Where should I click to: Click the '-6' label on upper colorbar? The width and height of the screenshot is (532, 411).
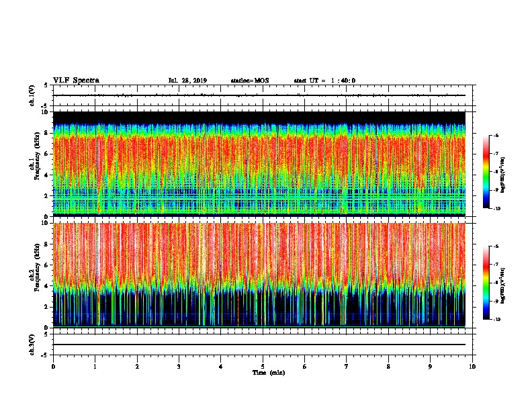tap(496, 135)
